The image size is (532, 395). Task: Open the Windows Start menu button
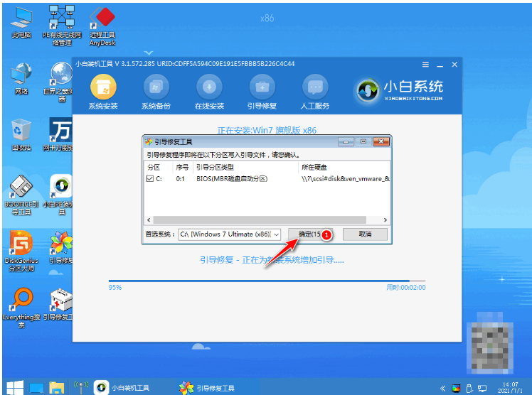[12, 387]
